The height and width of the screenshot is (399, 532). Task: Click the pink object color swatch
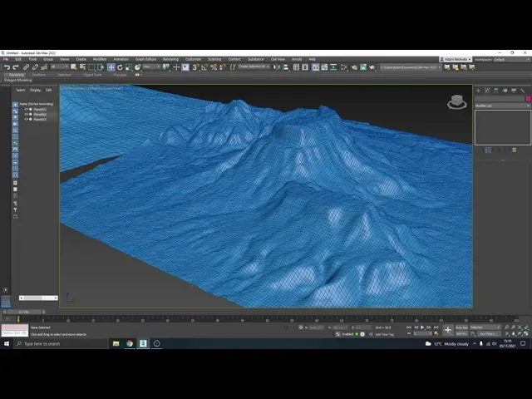click(528, 98)
